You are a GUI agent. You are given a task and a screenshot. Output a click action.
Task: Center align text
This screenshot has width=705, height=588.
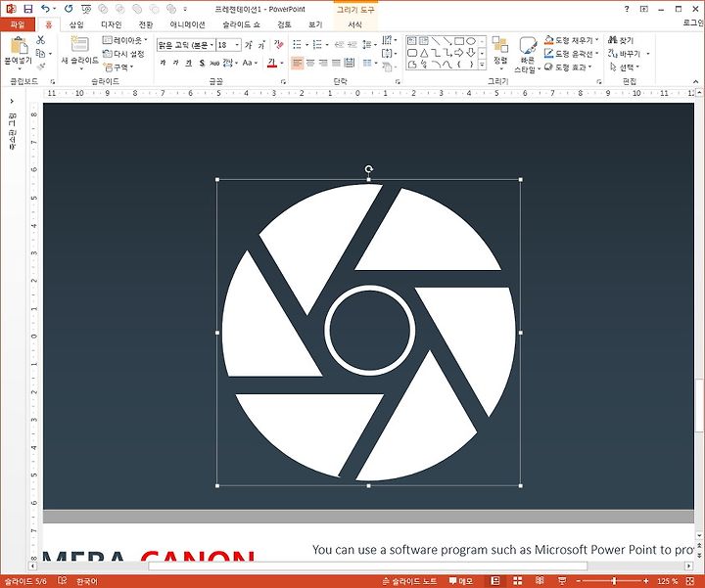[x=310, y=63]
